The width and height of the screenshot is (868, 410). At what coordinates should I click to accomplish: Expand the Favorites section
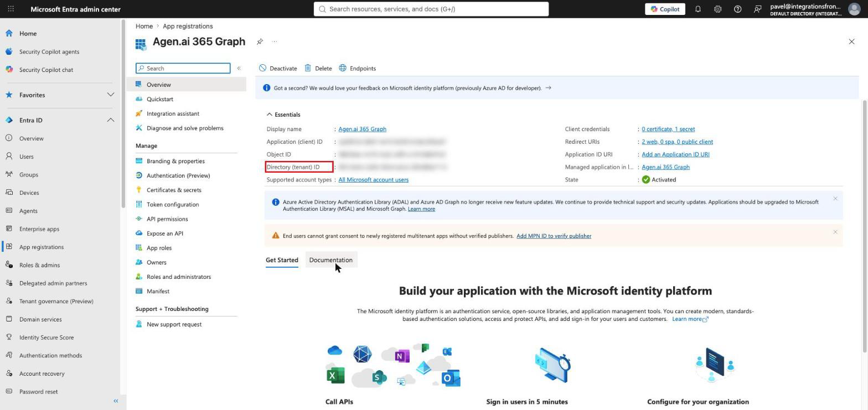click(x=60, y=95)
